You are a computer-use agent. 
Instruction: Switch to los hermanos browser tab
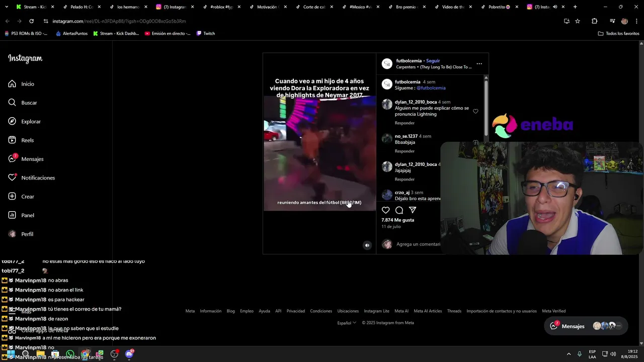[128, 7]
